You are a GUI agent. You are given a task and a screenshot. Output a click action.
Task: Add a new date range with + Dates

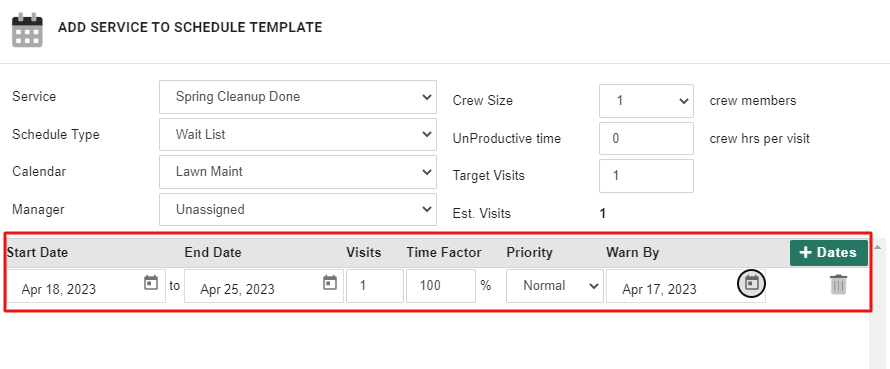pyautogui.click(x=829, y=253)
